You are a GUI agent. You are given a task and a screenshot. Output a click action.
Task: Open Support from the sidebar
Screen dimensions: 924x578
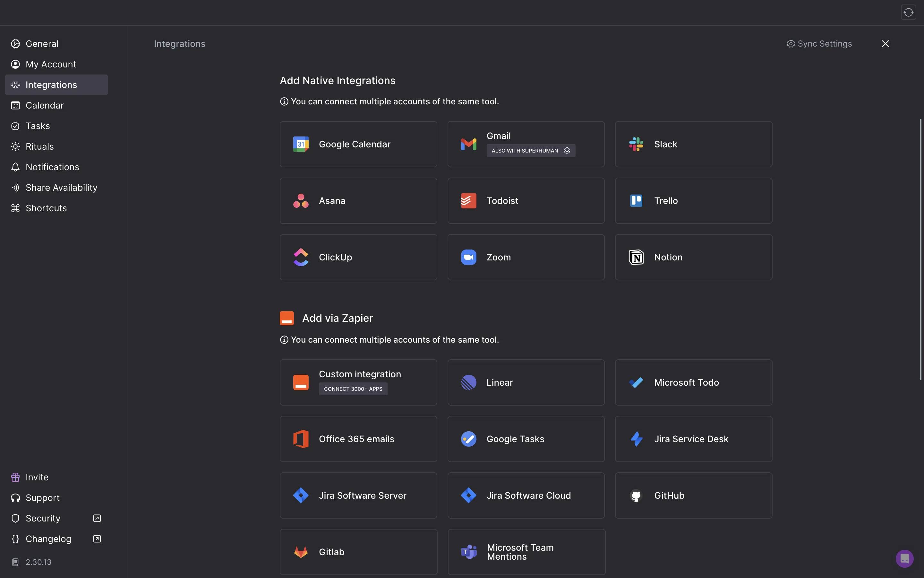tap(56, 498)
